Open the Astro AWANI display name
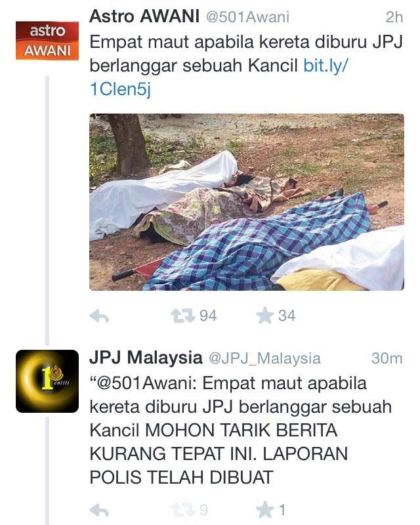Screen dimensions: 420x525 coord(144,16)
